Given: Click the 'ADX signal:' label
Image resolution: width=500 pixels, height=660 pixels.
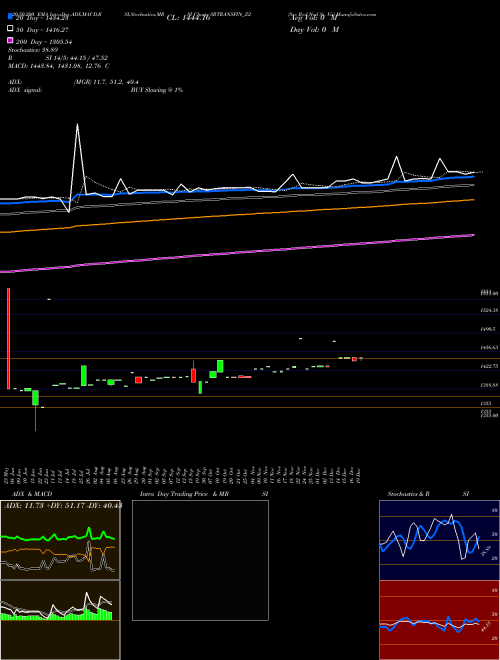Looking at the screenshot, I should [25, 90].
